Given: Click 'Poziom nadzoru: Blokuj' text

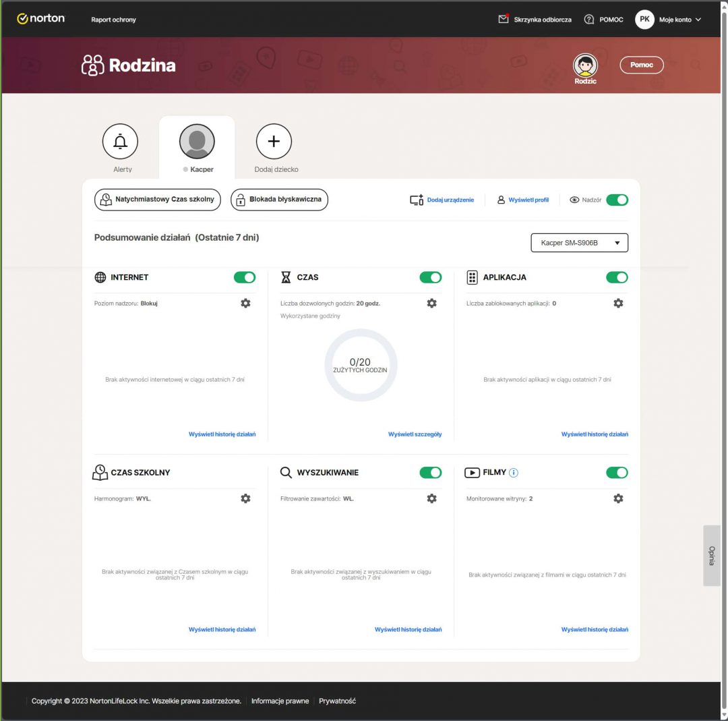Looking at the screenshot, I should [x=126, y=304].
